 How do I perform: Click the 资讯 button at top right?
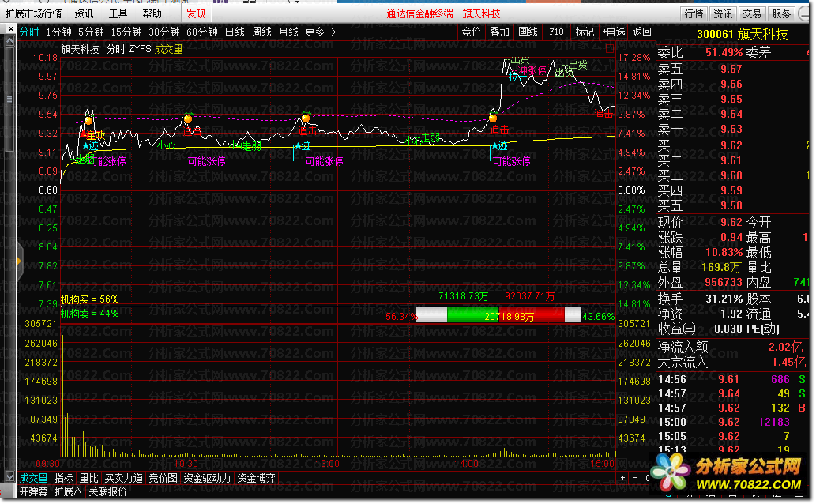(723, 14)
